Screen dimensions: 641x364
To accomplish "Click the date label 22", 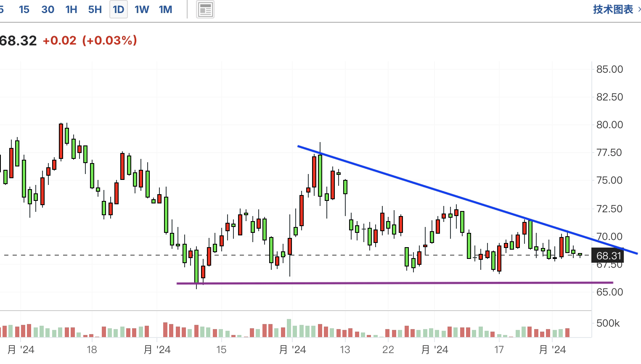I will (x=388, y=350).
